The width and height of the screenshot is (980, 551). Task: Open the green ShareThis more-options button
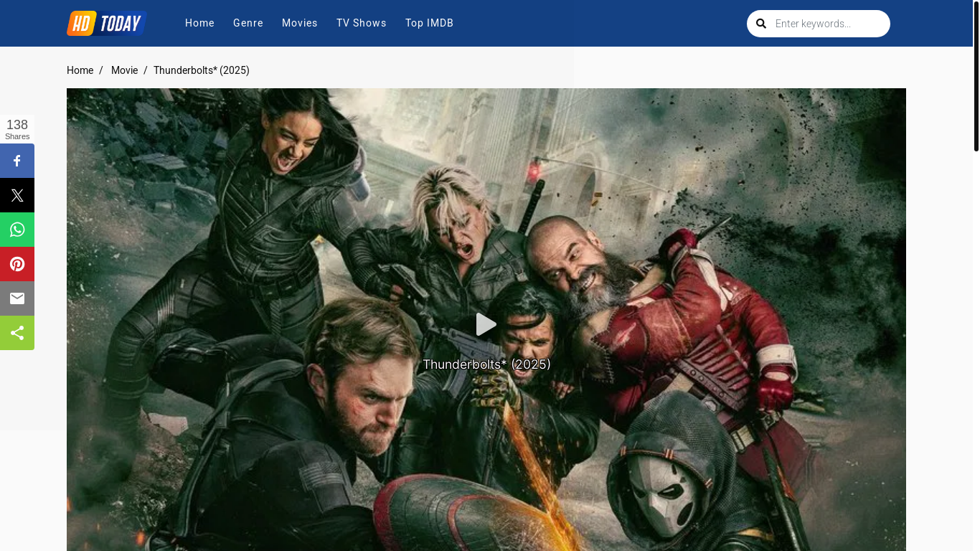tap(17, 333)
